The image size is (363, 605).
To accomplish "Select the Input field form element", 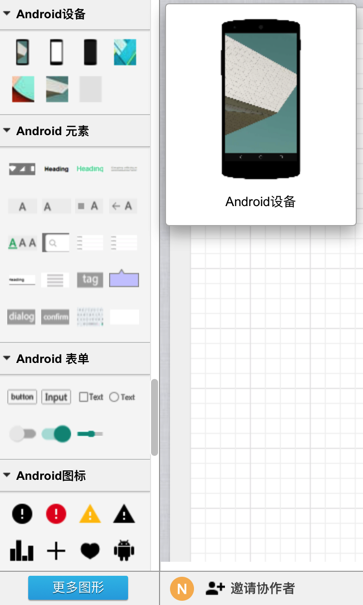I will click(x=56, y=397).
